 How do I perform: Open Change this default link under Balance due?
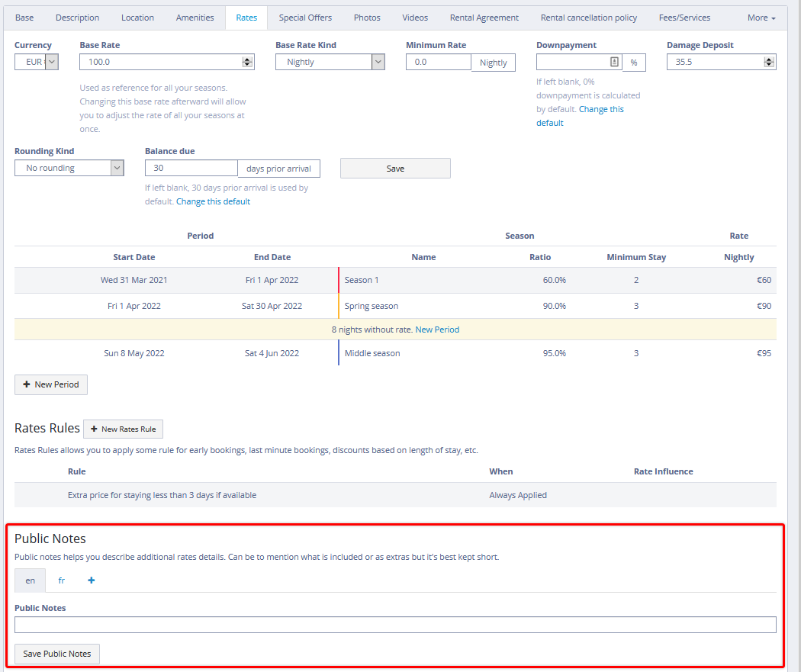coord(213,201)
